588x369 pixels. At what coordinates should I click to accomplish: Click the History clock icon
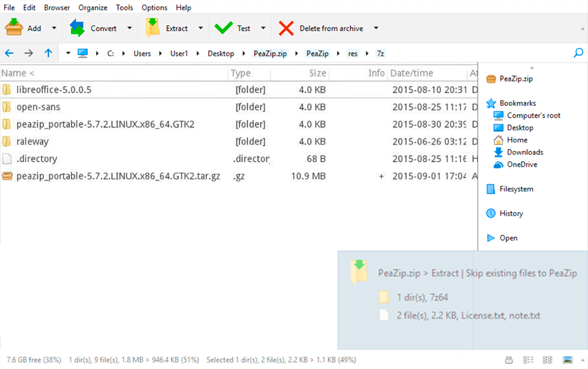click(491, 214)
